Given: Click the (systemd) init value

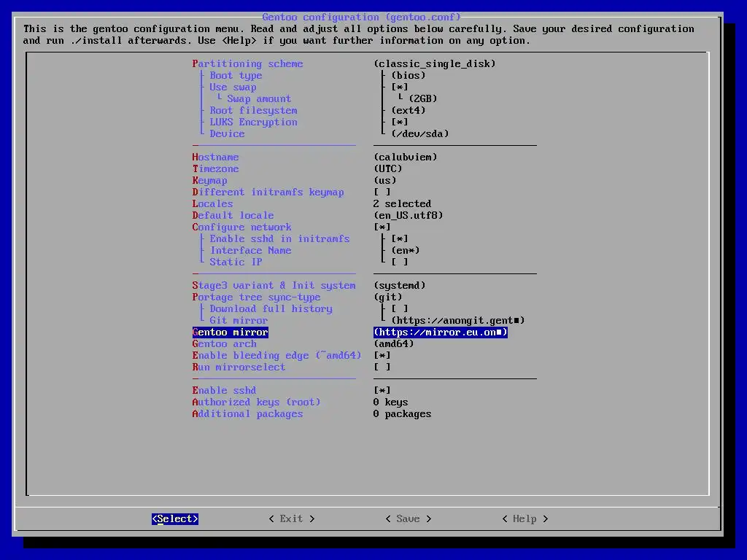Looking at the screenshot, I should (x=400, y=285).
